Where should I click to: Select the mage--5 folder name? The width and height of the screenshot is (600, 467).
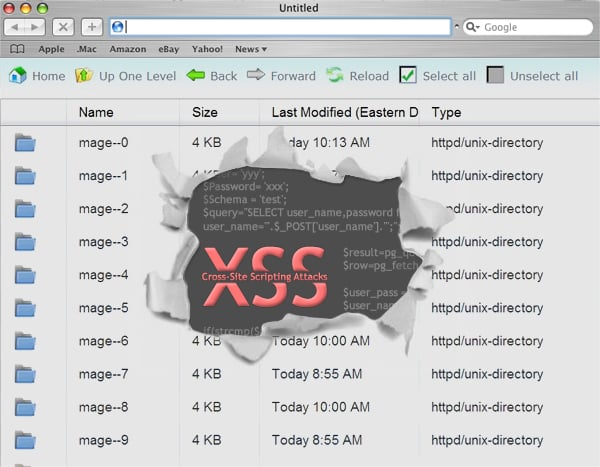[103, 308]
